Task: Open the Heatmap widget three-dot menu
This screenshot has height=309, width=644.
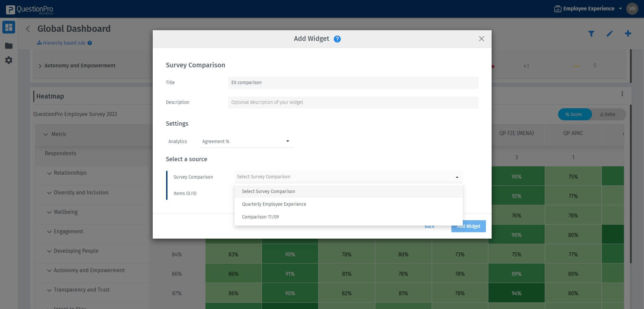Action: click(x=622, y=94)
